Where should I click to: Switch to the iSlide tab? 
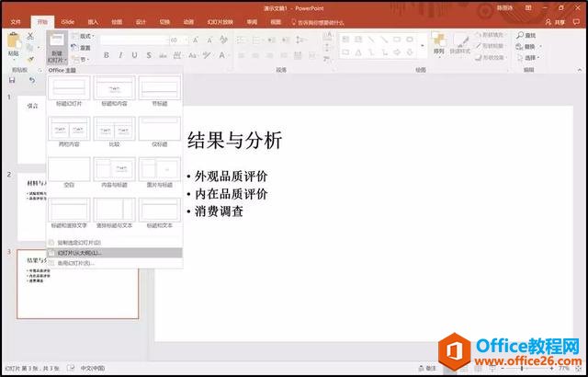pyautogui.click(x=67, y=22)
